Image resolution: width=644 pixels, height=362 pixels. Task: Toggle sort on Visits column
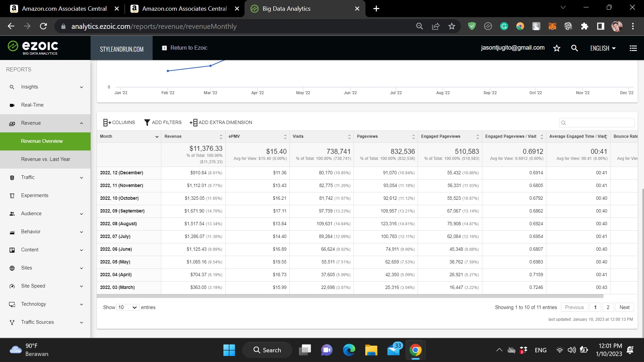point(349,137)
